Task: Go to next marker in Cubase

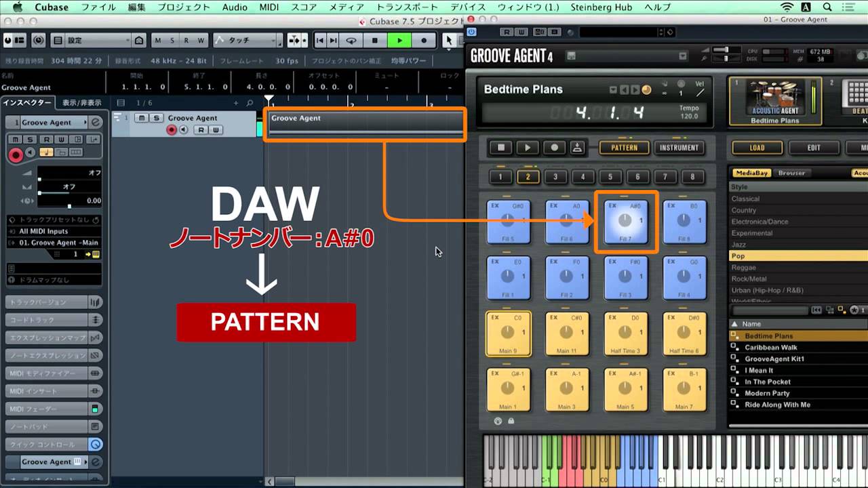Action: (333, 41)
